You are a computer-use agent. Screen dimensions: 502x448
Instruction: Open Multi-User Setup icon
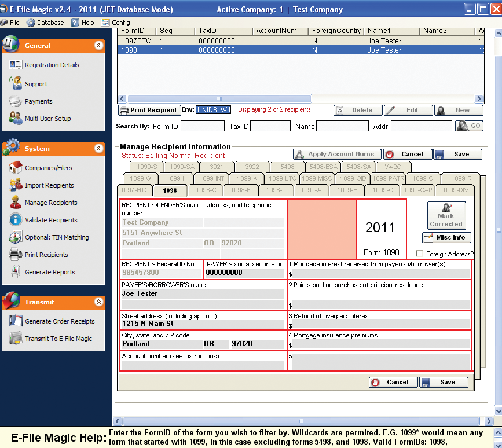[x=15, y=119]
